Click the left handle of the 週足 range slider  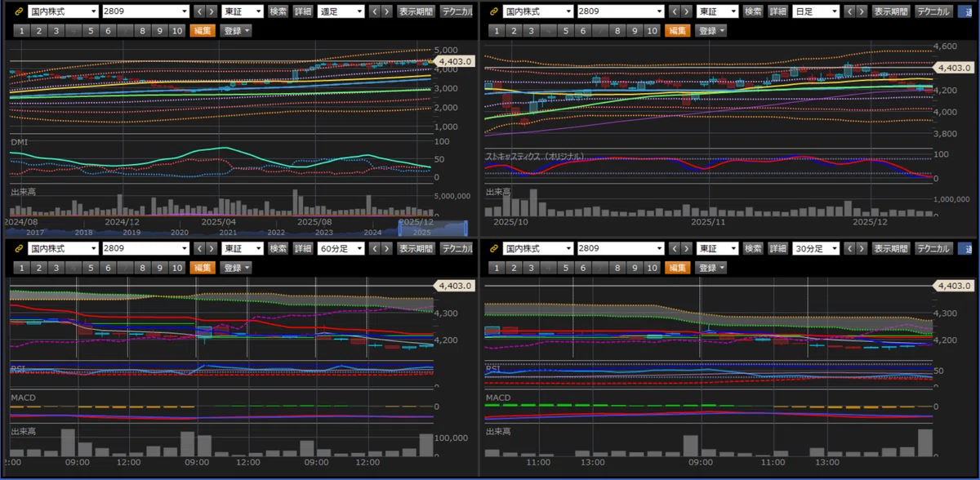tap(401, 228)
